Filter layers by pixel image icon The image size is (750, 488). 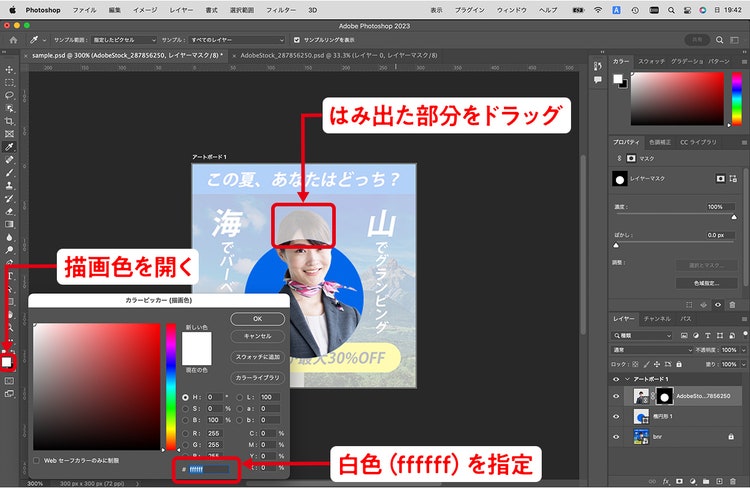point(684,336)
